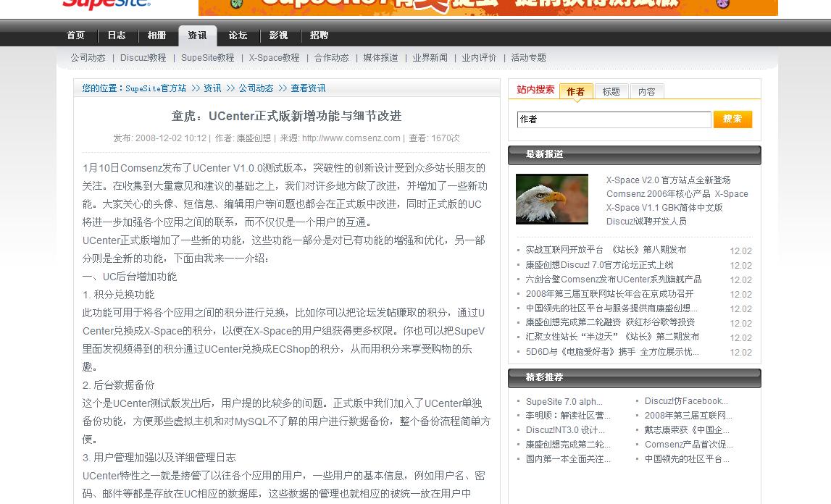Open 李明顺：解读社区营... recommended link
The height and width of the screenshot is (504, 831).
pyautogui.click(x=568, y=416)
